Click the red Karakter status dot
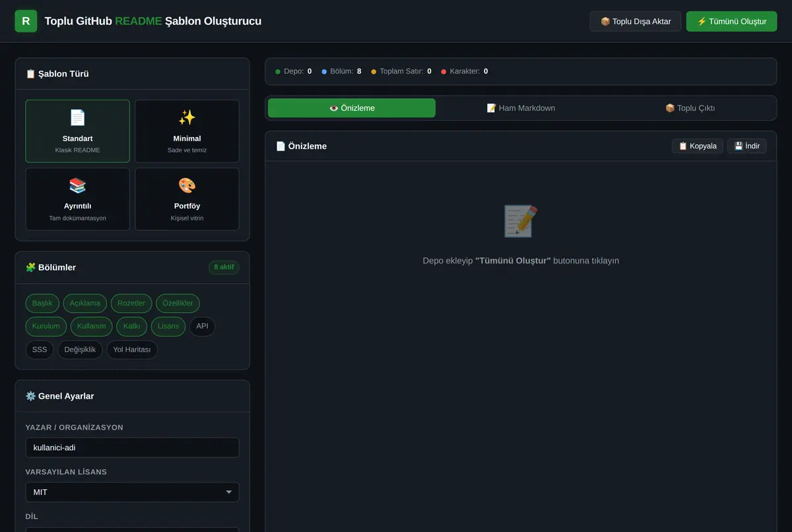Image resolution: width=792 pixels, height=532 pixels. 444,71
